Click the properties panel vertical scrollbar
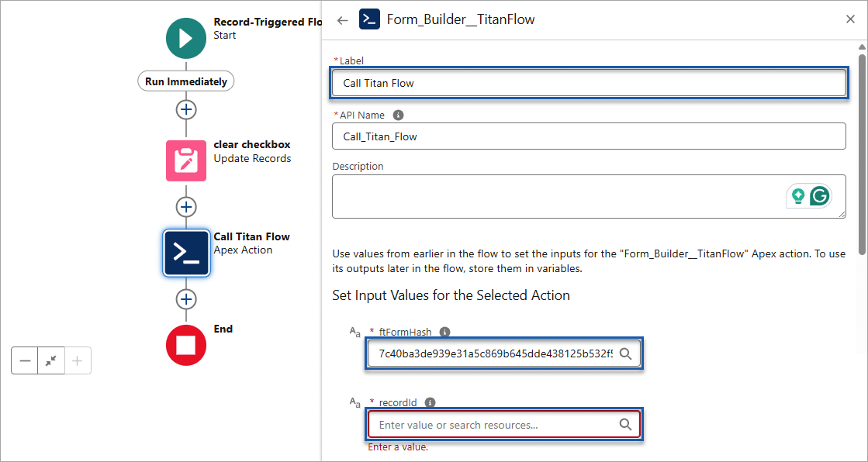Image resolution: width=868 pixels, height=462 pixels. (862, 155)
